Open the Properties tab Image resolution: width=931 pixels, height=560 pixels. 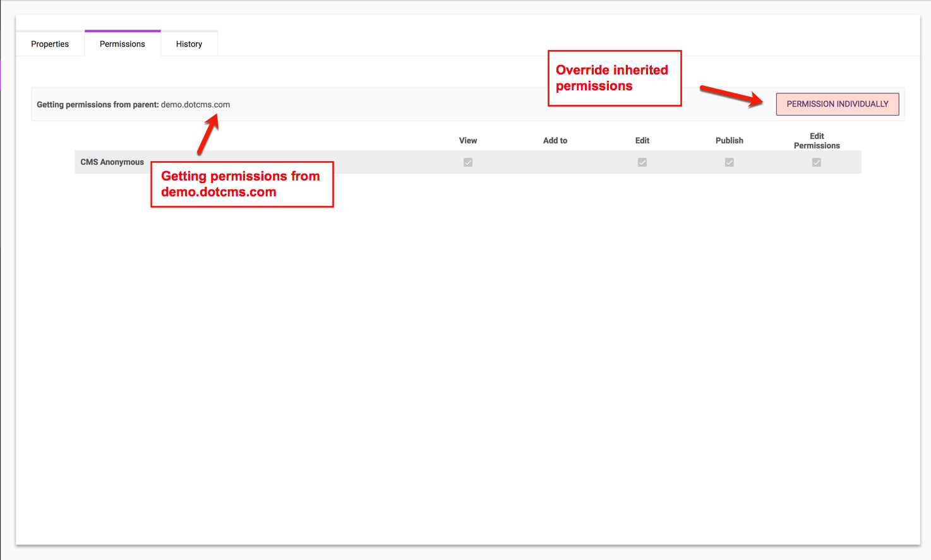pyautogui.click(x=50, y=44)
